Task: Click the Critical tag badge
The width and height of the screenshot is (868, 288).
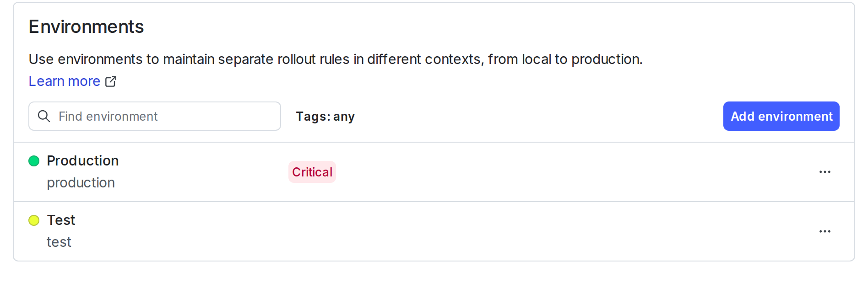Action: [312, 172]
